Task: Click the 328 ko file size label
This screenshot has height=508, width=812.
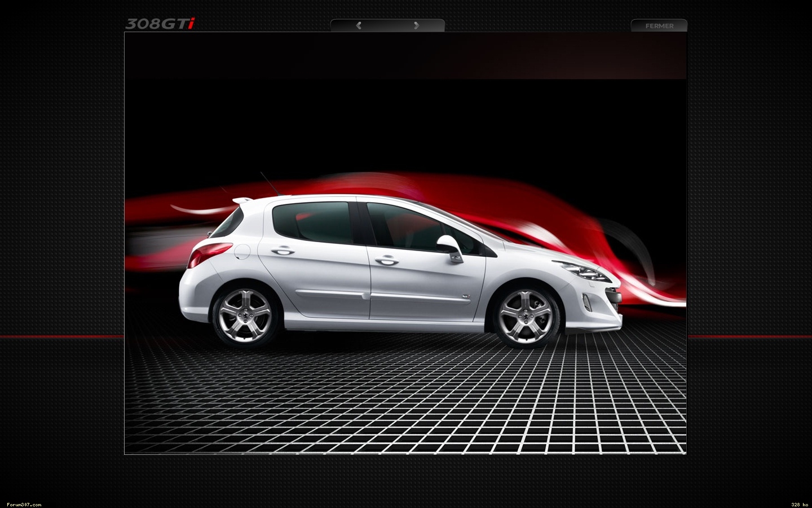Action: (799, 504)
